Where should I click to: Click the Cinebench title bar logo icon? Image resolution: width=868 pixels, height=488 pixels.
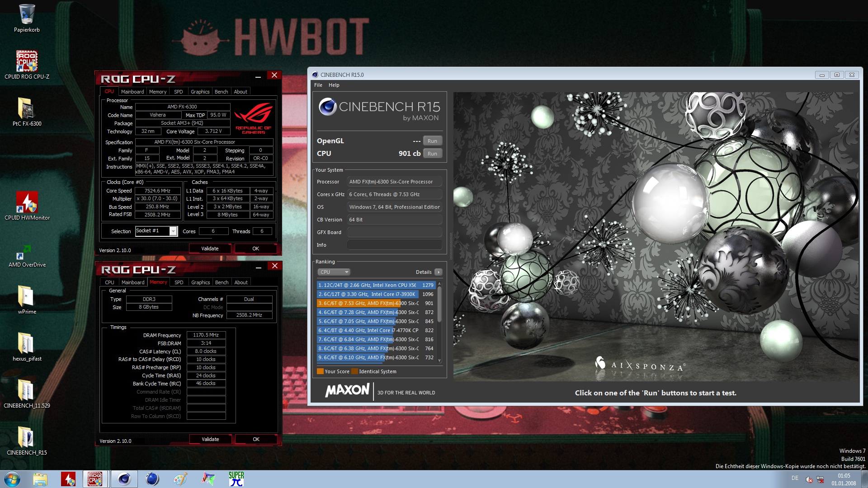pos(315,75)
